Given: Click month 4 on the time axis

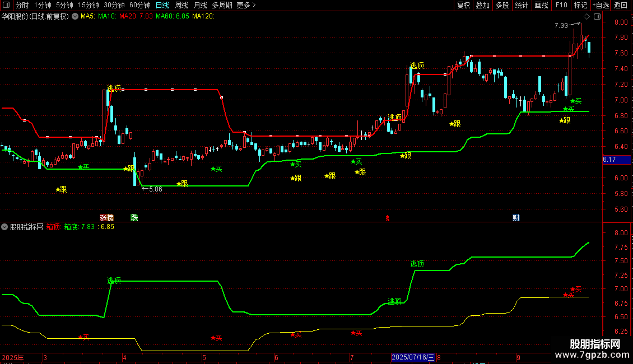Looking at the screenshot, I should pos(124,358).
